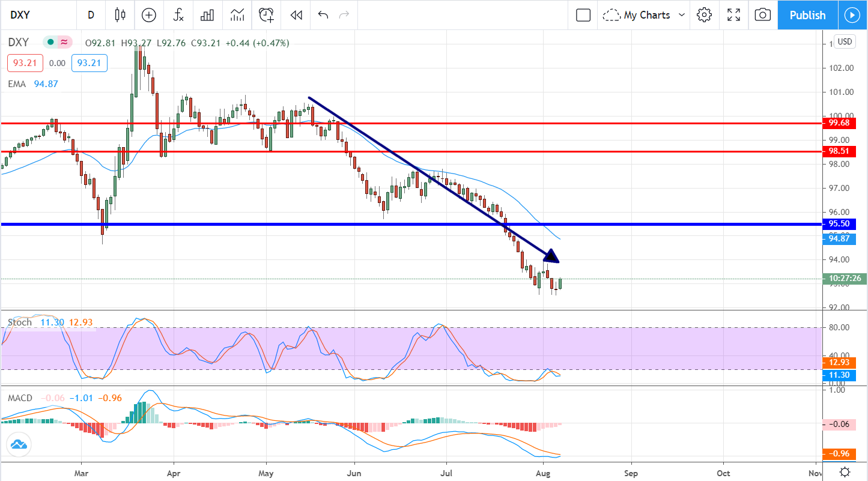Click the Publish button
This screenshot has width=868, height=481.
807,15
